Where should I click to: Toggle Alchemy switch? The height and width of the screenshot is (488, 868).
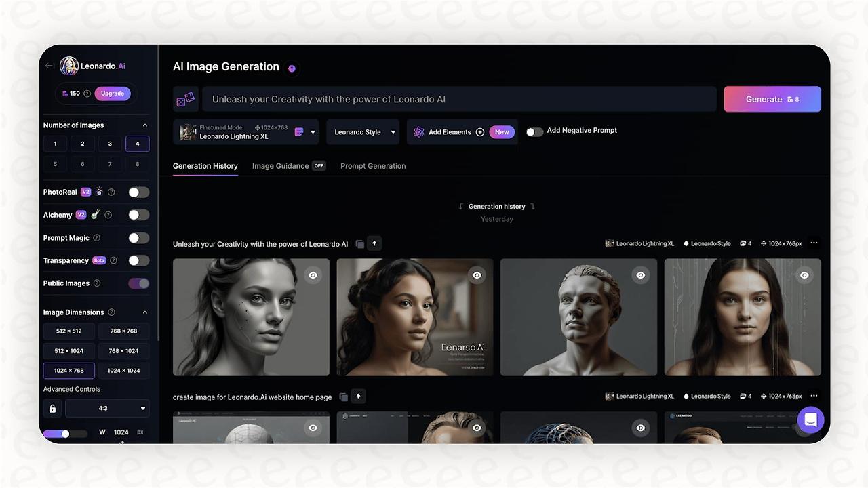point(138,215)
